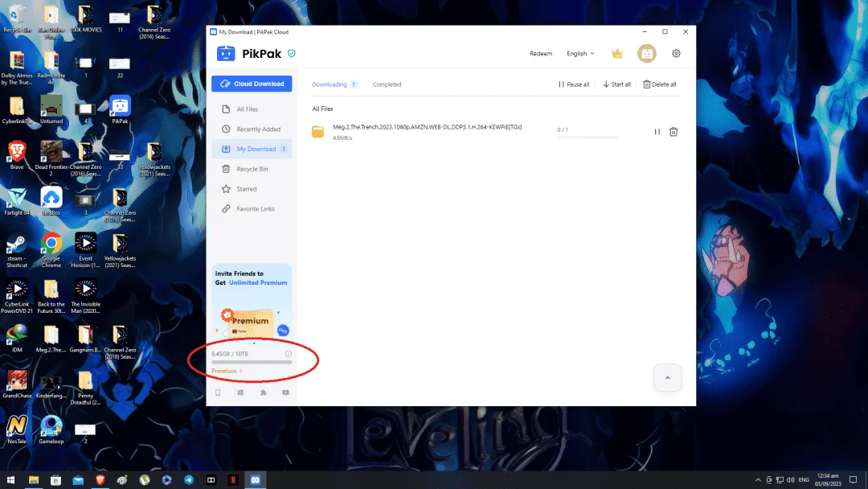Open All Files in sidebar
The image size is (868, 489).
point(252,109)
